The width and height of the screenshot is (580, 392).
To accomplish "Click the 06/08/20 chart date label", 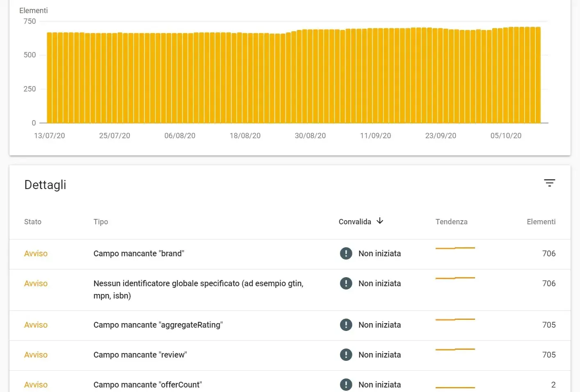I will coord(180,136).
